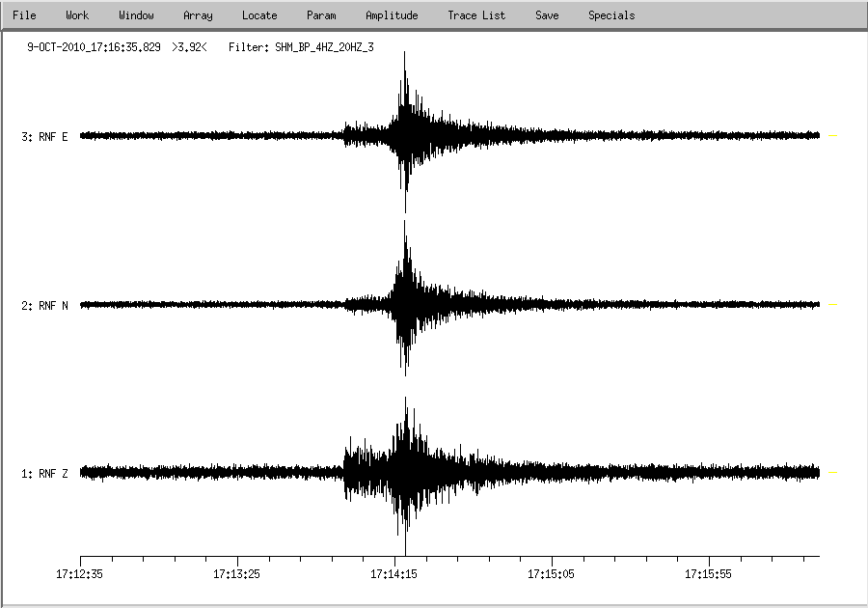Open the Work menu
868x608 pixels.
pyautogui.click(x=77, y=15)
